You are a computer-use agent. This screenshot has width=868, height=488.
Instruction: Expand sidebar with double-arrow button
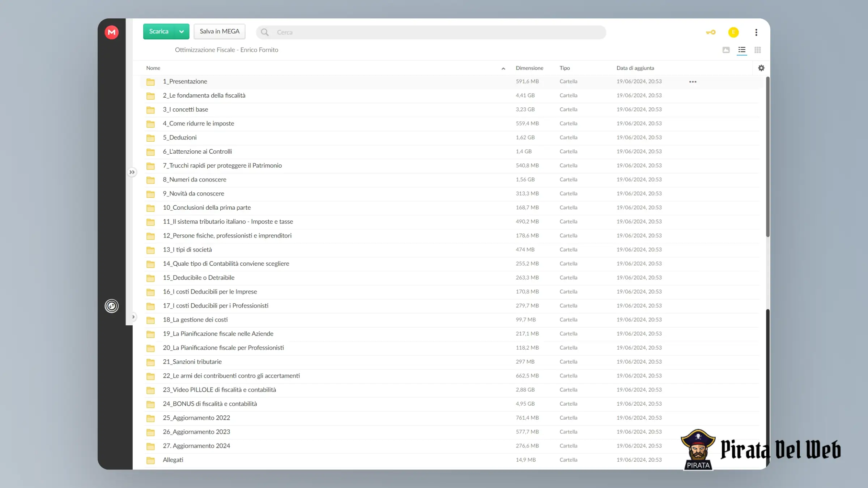[132, 172]
